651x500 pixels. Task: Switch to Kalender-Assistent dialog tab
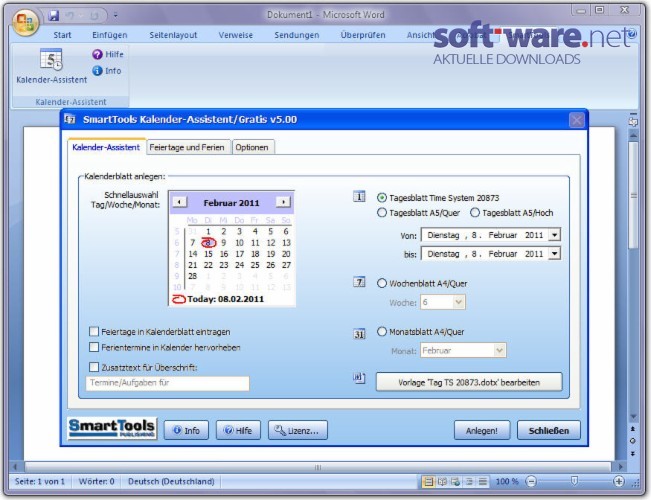(106, 147)
